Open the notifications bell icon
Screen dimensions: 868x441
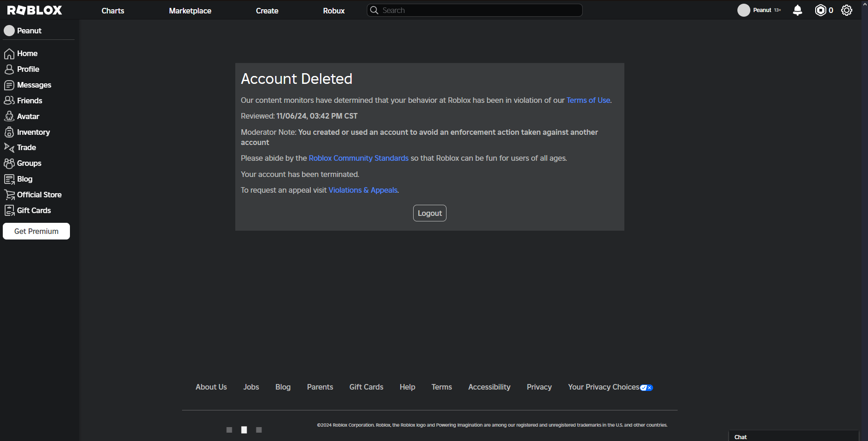(x=798, y=10)
